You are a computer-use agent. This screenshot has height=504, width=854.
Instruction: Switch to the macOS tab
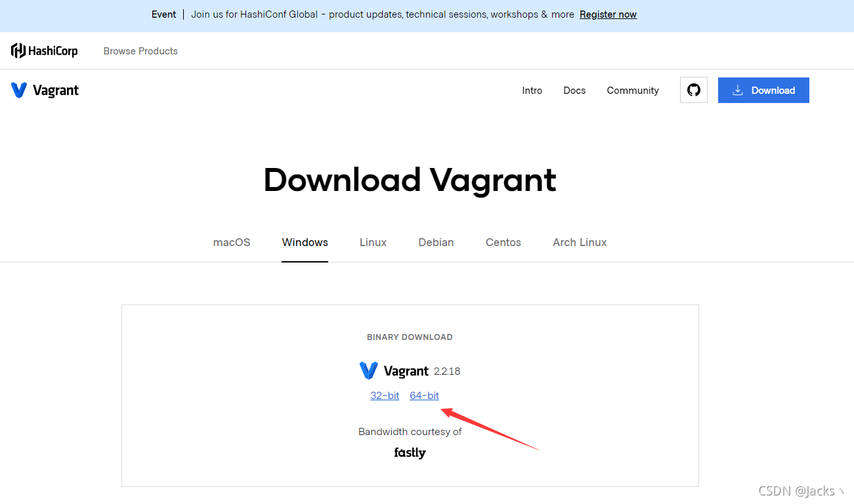(x=232, y=242)
